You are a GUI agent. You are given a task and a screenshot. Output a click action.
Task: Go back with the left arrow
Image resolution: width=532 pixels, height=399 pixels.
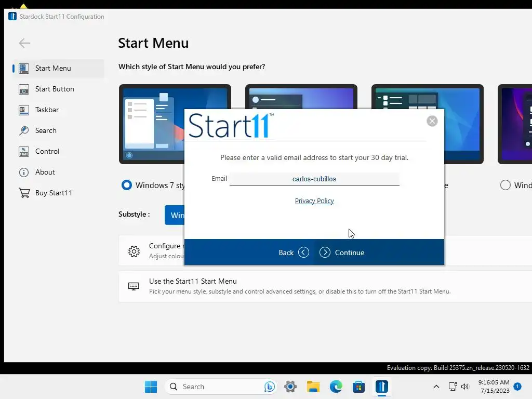24,43
